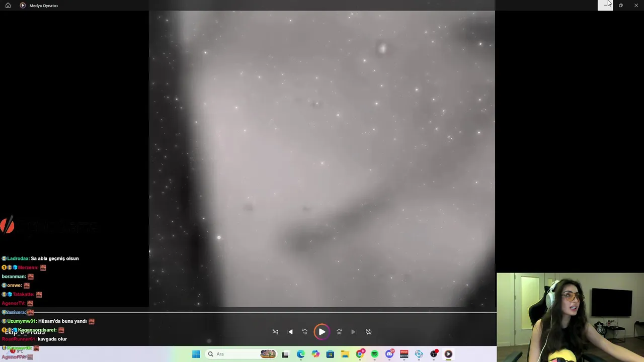The height and width of the screenshot is (362, 644).
Task: Open the Voicemeeter taskbar icon
Action: (404, 354)
